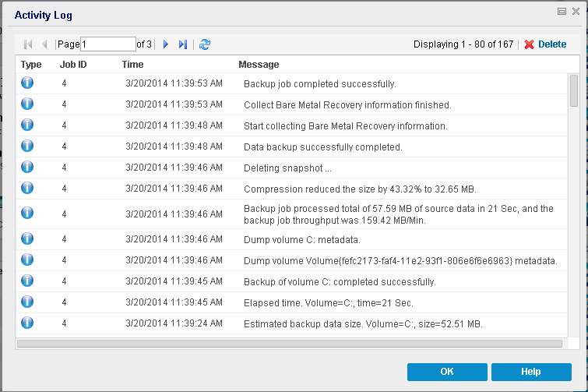Click info icon for 'Backup job completed successfully'
The width and height of the screenshot is (588, 392).
(x=27, y=83)
